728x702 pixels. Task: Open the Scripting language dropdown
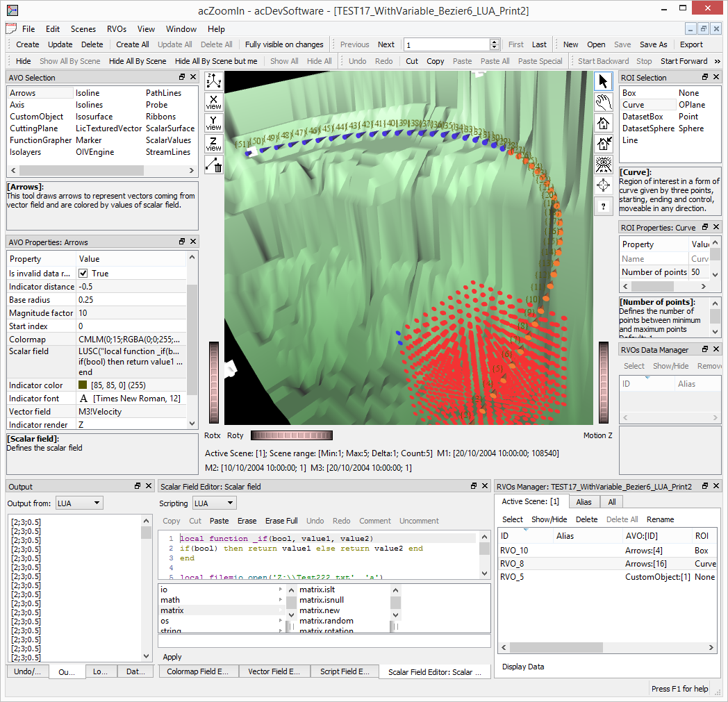pos(213,503)
